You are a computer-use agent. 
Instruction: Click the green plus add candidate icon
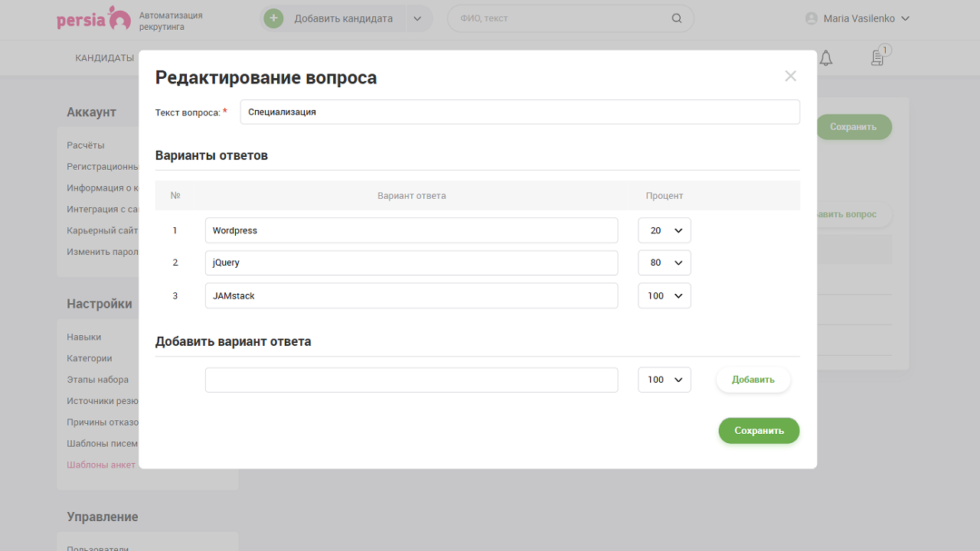point(273,18)
